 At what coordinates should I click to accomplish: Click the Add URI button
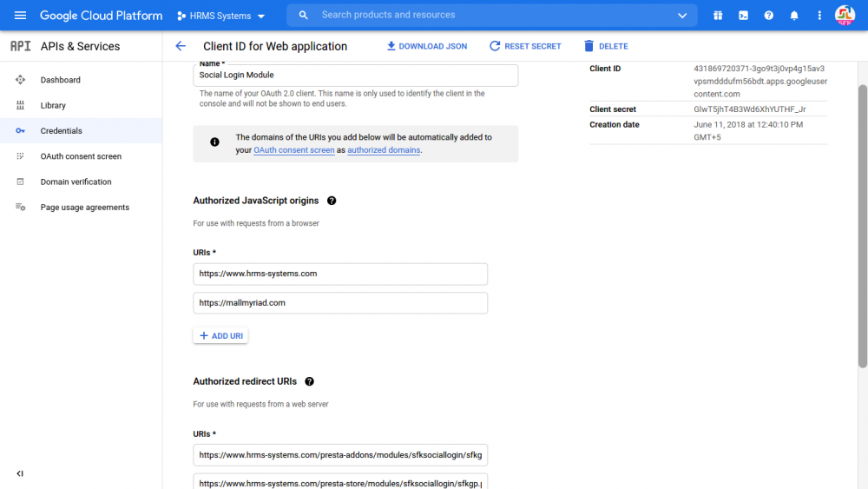pos(220,335)
